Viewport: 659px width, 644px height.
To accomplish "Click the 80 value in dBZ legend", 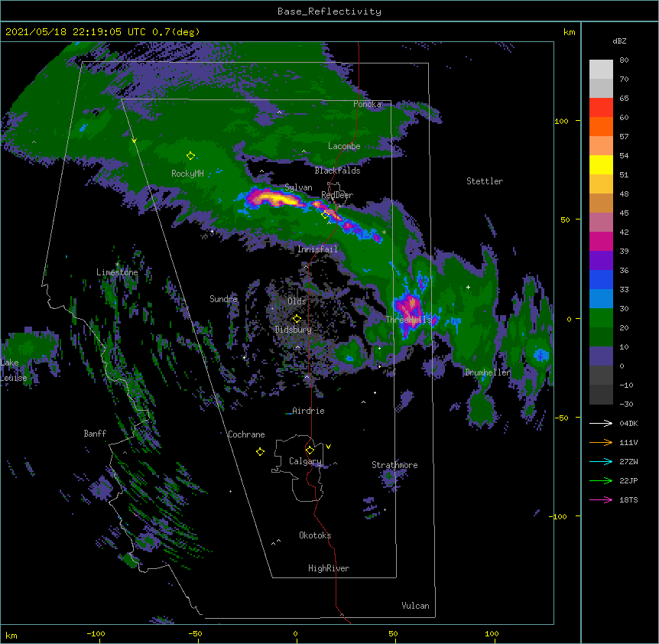I will tap(624, 60).
